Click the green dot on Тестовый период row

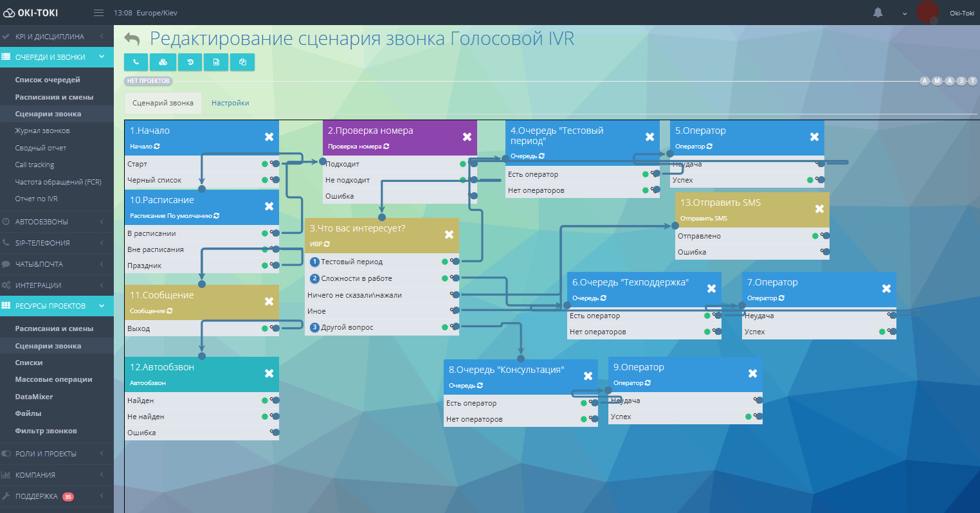pyautogui.click(x=445, y=262)
